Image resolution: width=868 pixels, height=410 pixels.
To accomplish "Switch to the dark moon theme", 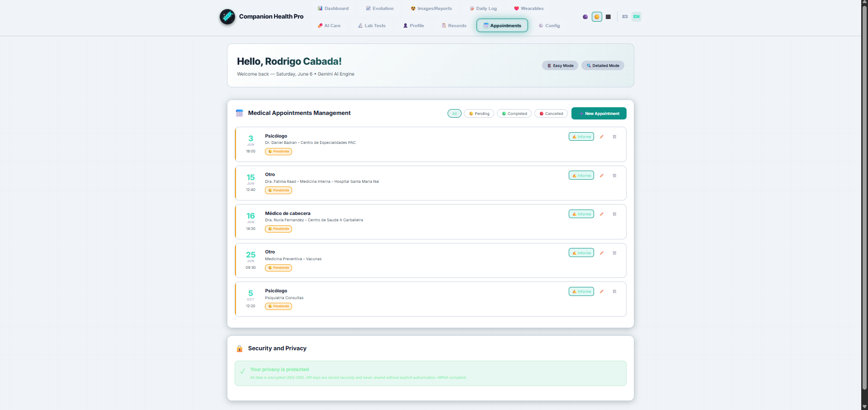I will pos(585,17).
